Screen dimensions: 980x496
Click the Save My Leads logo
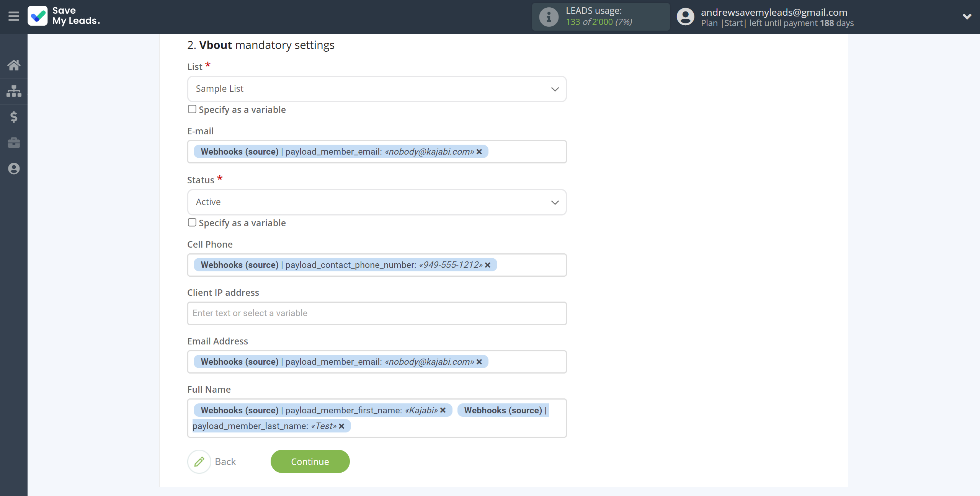(64, 16)
